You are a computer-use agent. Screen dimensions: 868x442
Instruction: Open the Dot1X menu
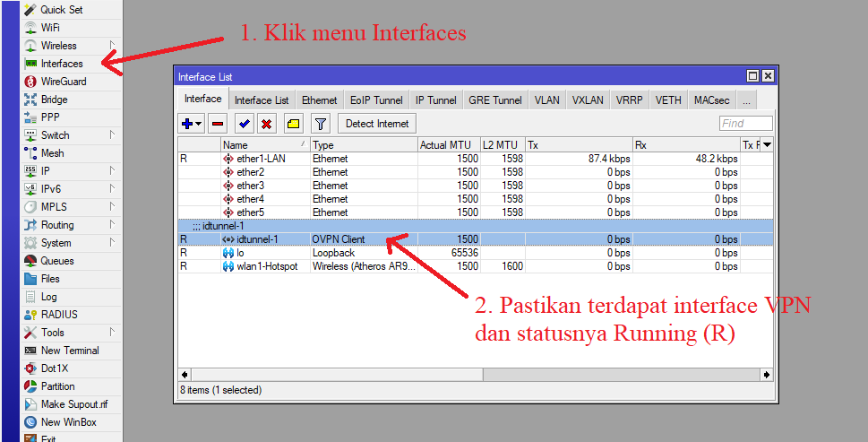point(55,368)
